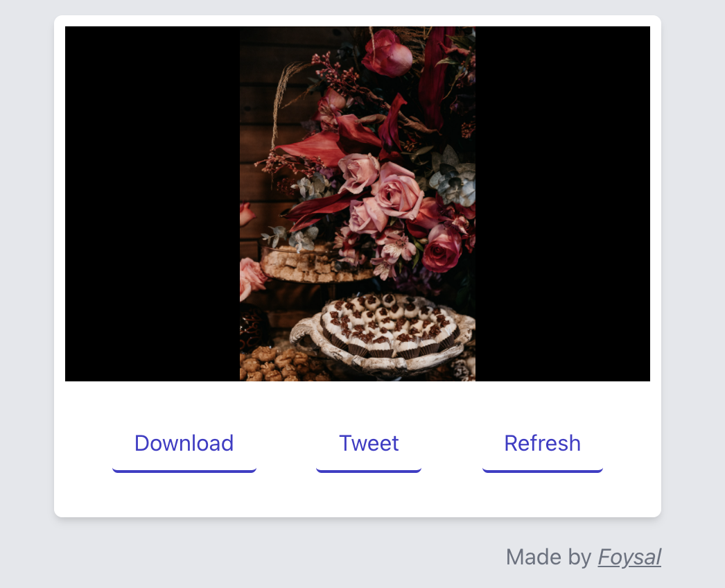Click the black bar right of photo

pos(563,204)
